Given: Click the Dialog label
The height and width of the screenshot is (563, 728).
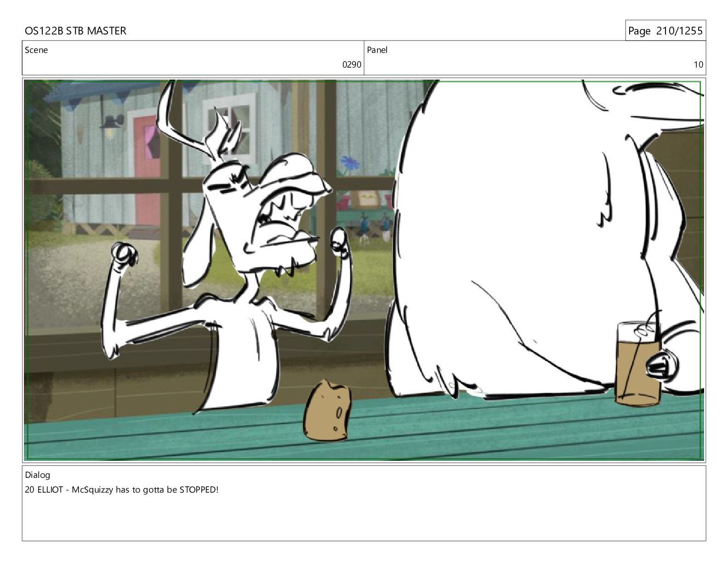Looking at the screenshot, I should [x=38, y=475].
